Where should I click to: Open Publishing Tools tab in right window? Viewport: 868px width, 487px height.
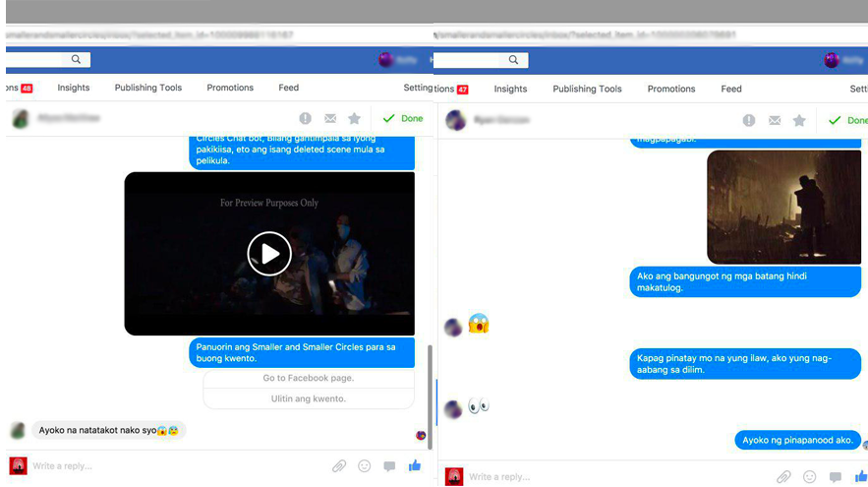click(x=587, y=89)
